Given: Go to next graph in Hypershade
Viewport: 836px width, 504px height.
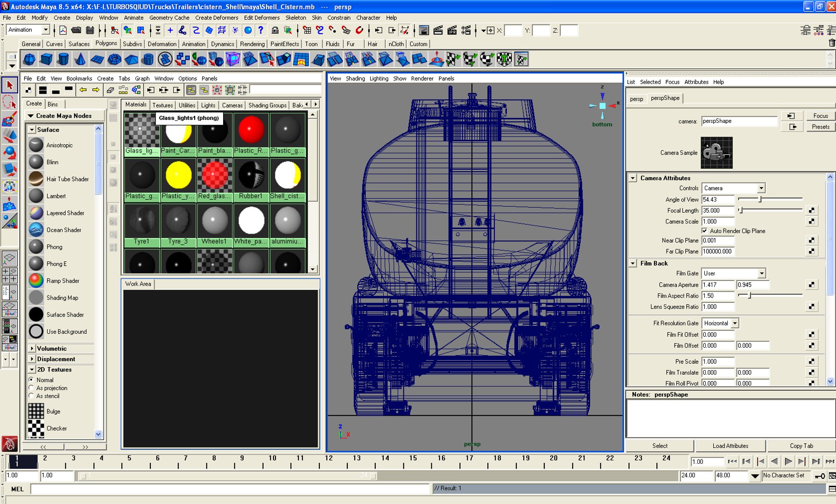Looking at the screenshot, I should [96, 90].
